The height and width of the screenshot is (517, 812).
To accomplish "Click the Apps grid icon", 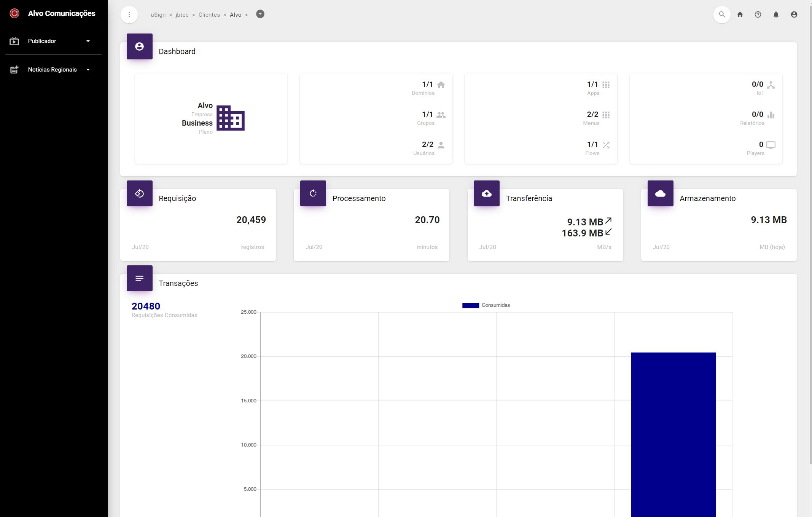I will [x=606, y=85].
